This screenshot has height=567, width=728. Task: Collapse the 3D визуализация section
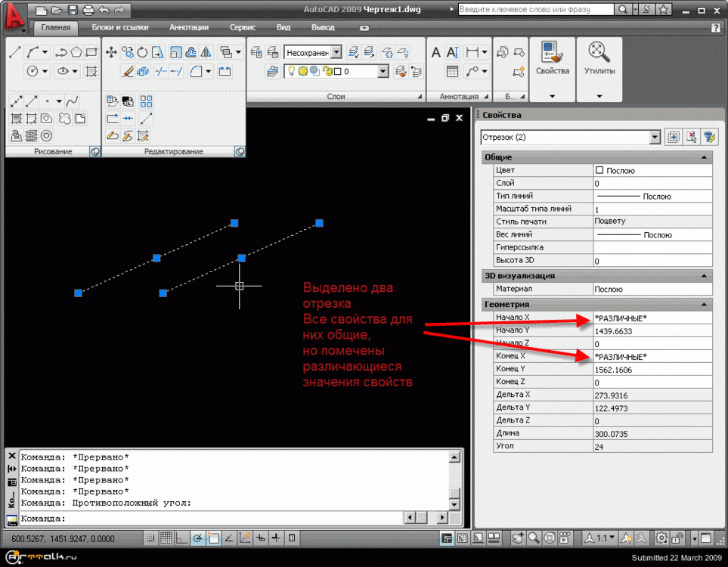tap(704, 276)
